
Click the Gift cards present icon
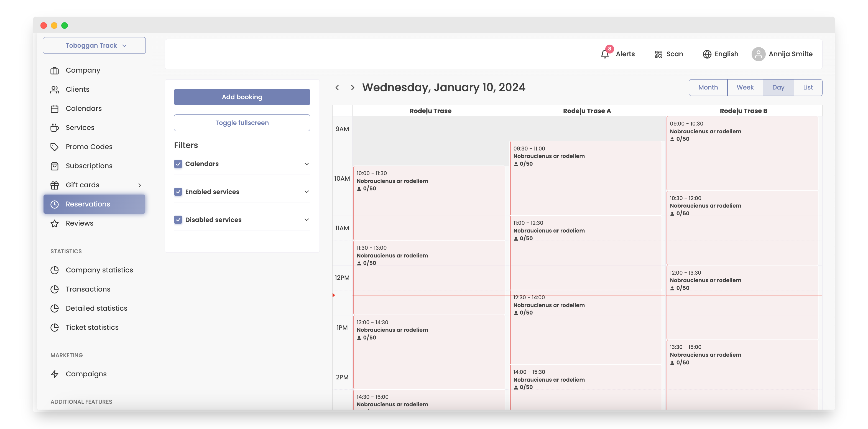pos(55,185)
